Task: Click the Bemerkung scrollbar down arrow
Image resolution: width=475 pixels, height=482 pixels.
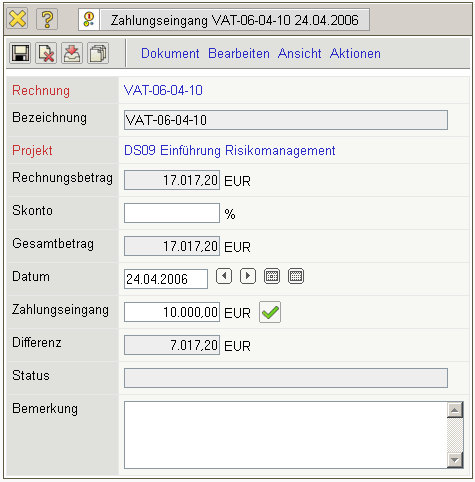Action: point(455,460)
